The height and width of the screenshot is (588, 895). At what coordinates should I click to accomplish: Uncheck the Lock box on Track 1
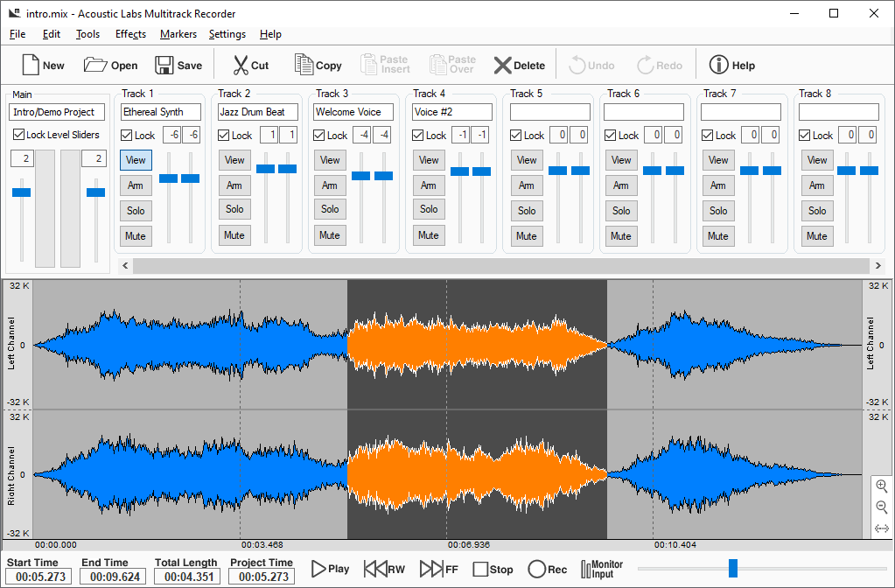coord(127,136)
